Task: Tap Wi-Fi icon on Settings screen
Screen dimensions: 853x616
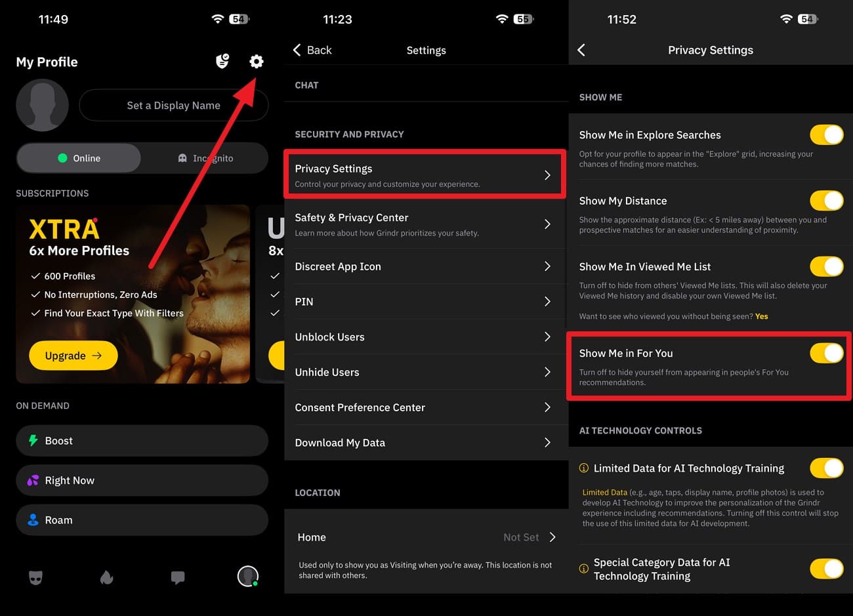Action: click(x=502, y=19)
